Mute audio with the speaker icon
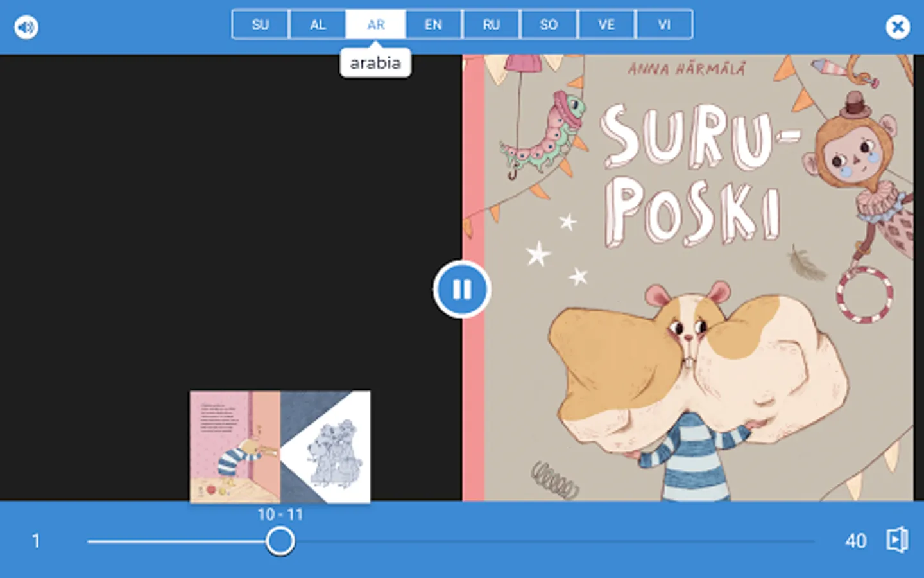 click(26, 27)
